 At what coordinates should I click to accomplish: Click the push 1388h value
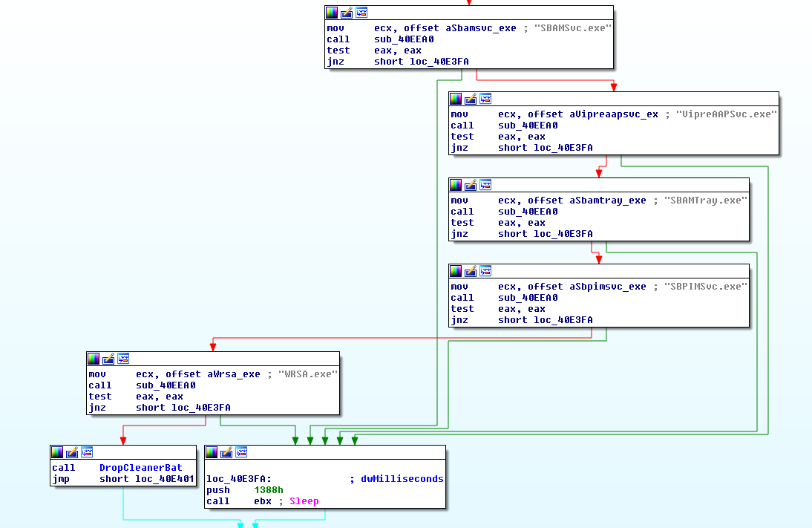(269, 489)
